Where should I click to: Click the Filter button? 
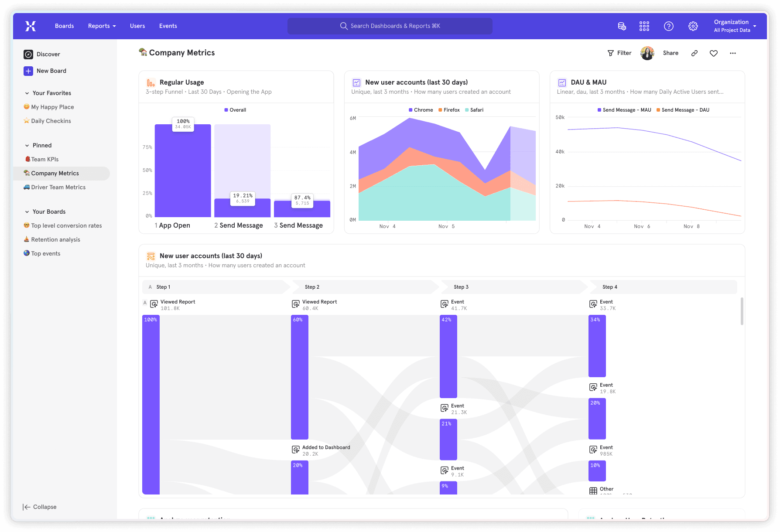tap(619, 53)
